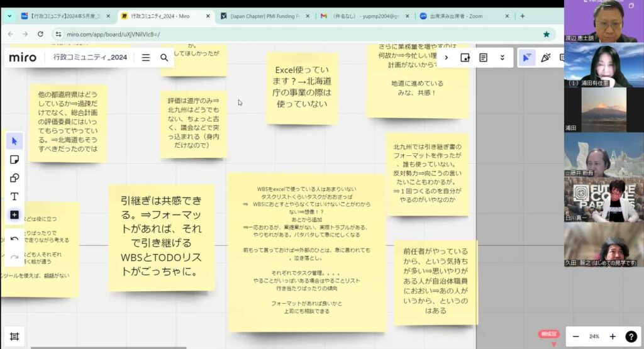Switch to the 2024年5月度 tab

pos(65,16)
